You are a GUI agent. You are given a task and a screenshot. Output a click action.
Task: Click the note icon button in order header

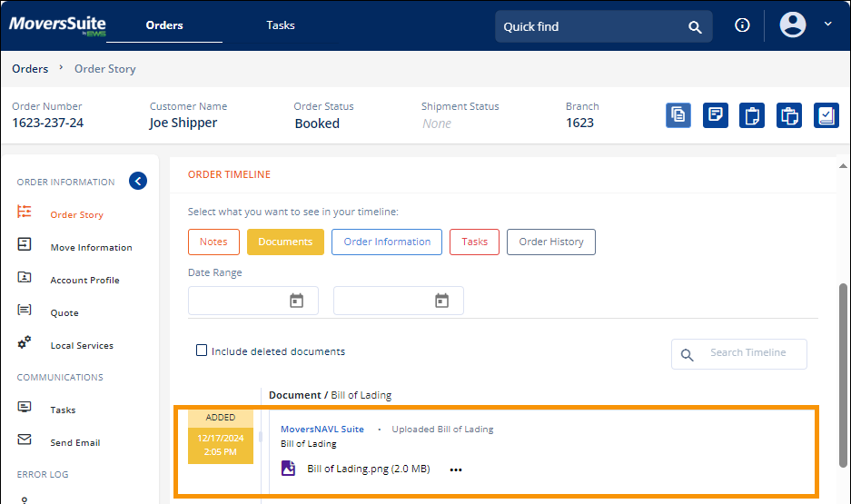tap(716, 115)
